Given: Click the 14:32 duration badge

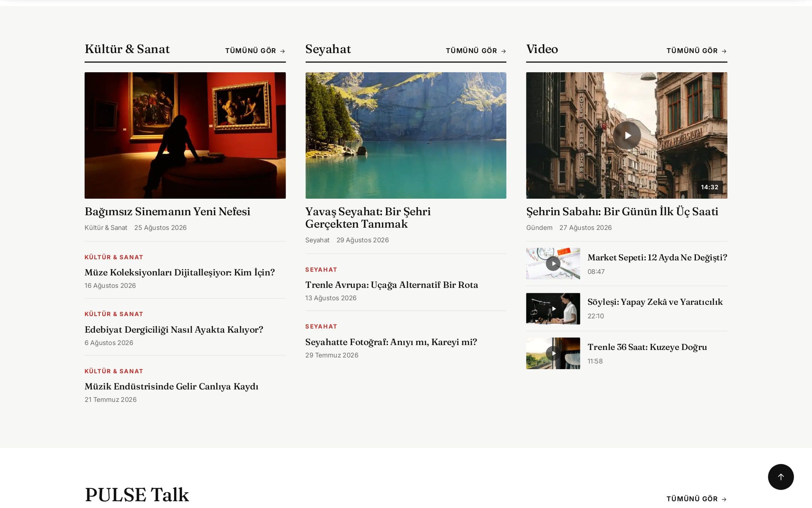Looking at the screenshot, I should (x=709, y=187).
